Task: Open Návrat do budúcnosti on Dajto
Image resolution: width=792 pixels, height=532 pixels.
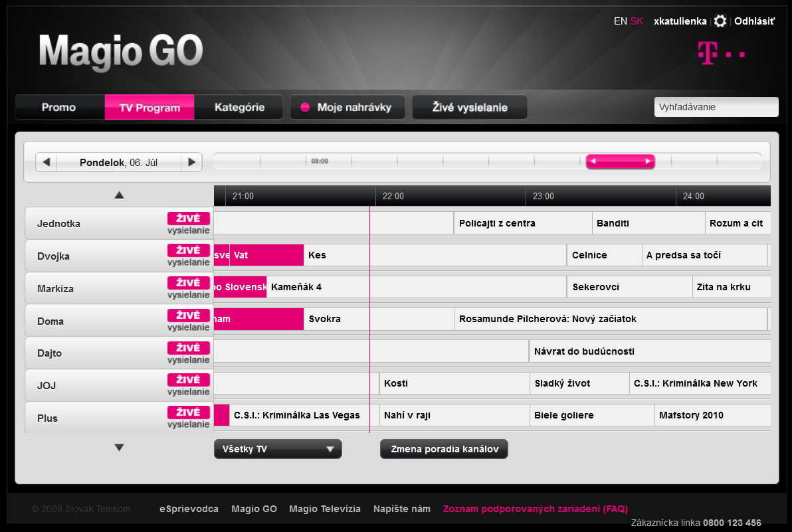Action: 650,351
